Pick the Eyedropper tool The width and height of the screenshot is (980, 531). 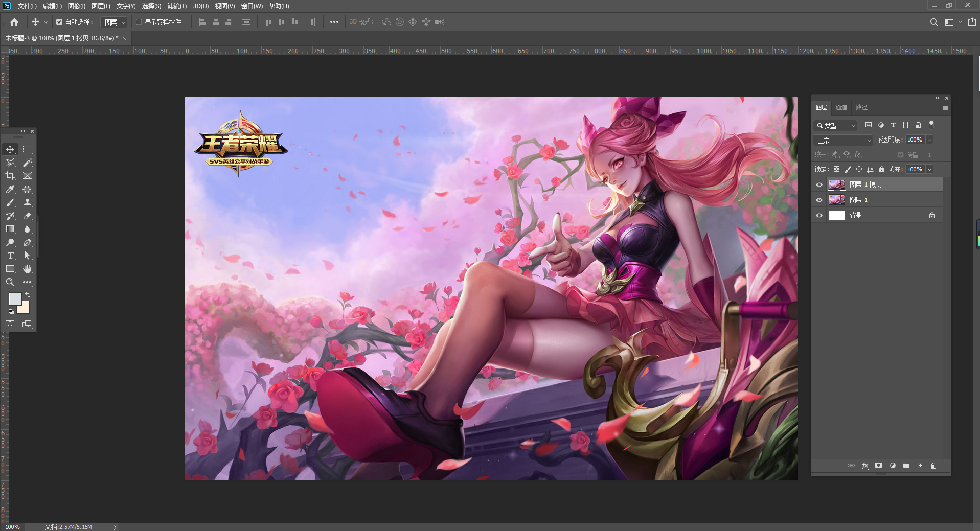point(10,189)
